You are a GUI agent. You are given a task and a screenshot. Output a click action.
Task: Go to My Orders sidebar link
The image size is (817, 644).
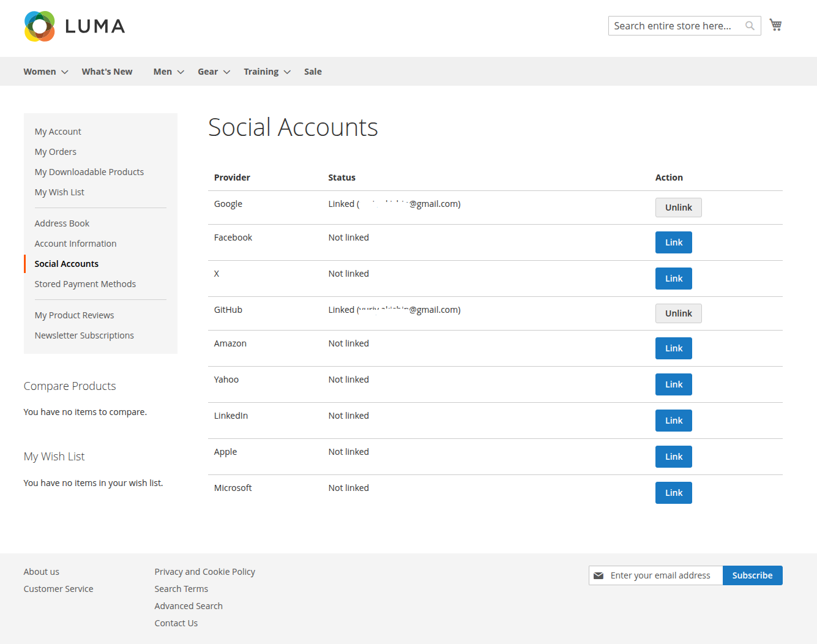point(56,152)
